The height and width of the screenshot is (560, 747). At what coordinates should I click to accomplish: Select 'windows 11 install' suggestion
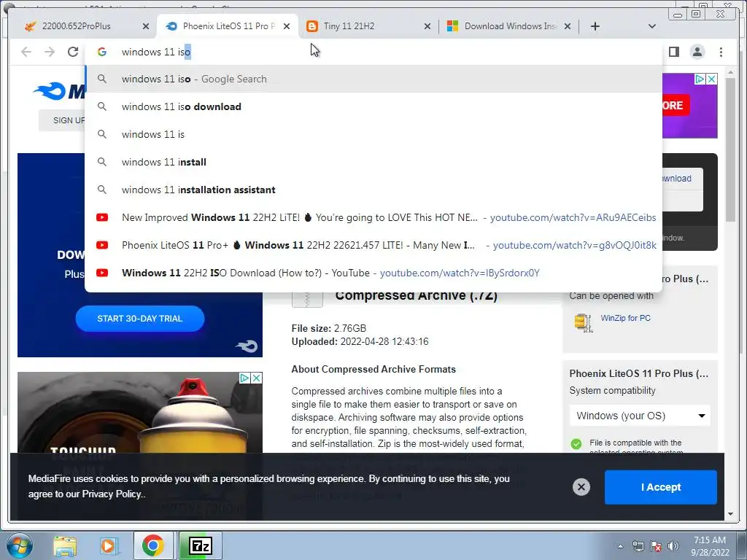click(373, 162)
